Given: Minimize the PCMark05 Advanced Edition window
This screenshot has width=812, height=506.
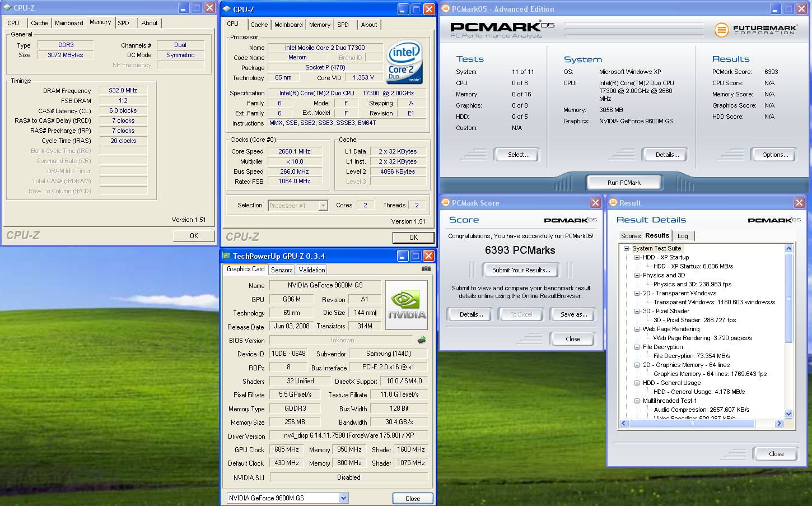Looking at the screenshot, I should click(774, 9).
